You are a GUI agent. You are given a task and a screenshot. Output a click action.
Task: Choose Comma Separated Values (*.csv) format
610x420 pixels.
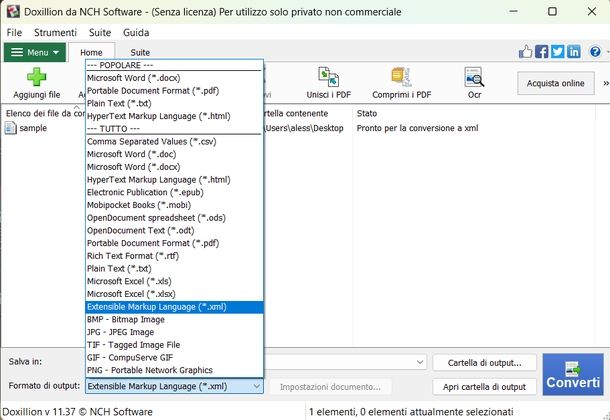[x=174, y=142]
